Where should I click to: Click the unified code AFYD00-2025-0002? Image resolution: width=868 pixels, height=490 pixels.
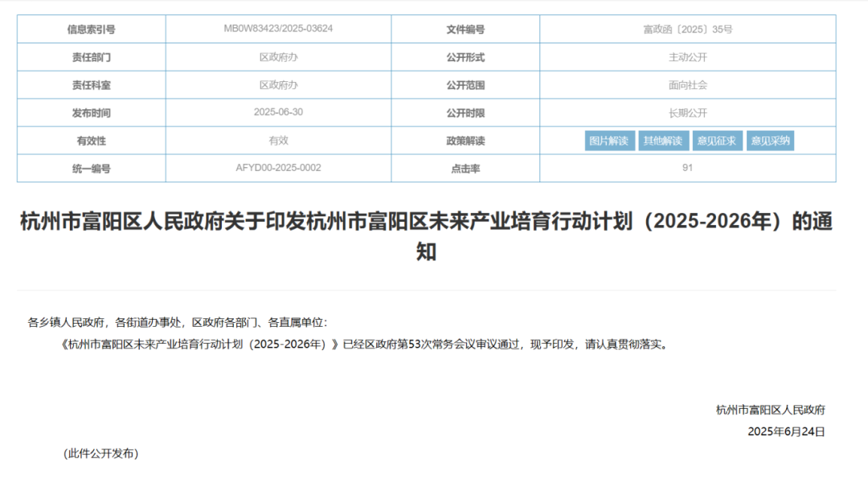278,168
